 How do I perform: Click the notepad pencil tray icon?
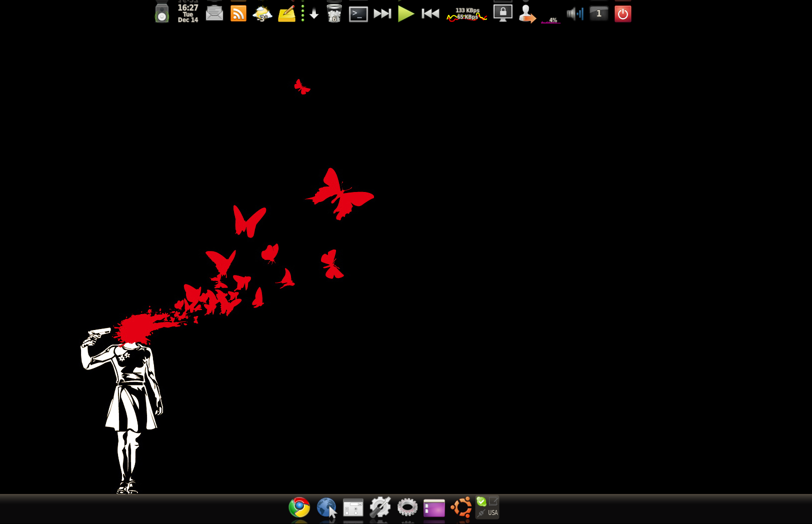[493, 501]
